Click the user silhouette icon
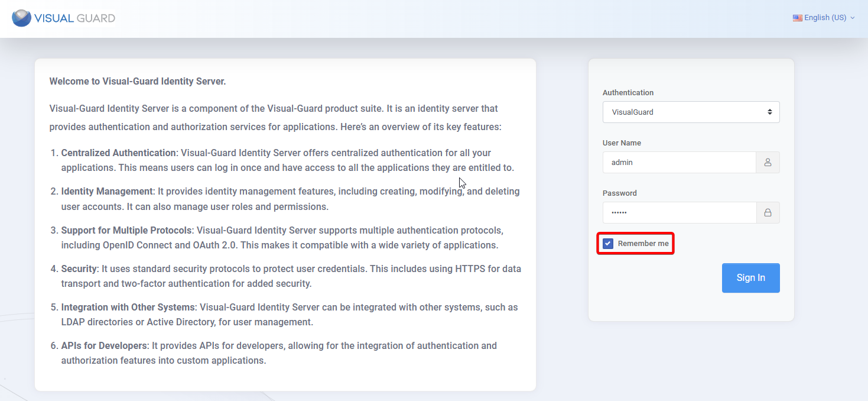 pyautogui.click(x=768, y=162)
